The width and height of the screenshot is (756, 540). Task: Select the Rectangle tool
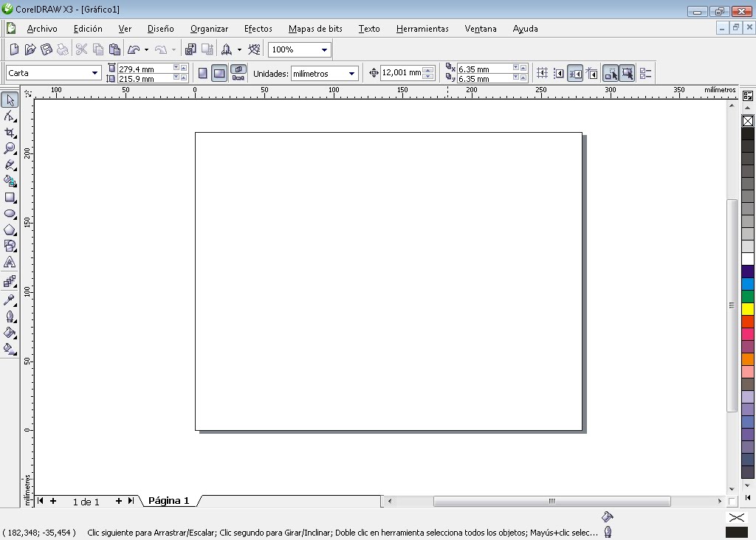click(x=10, y=198)
